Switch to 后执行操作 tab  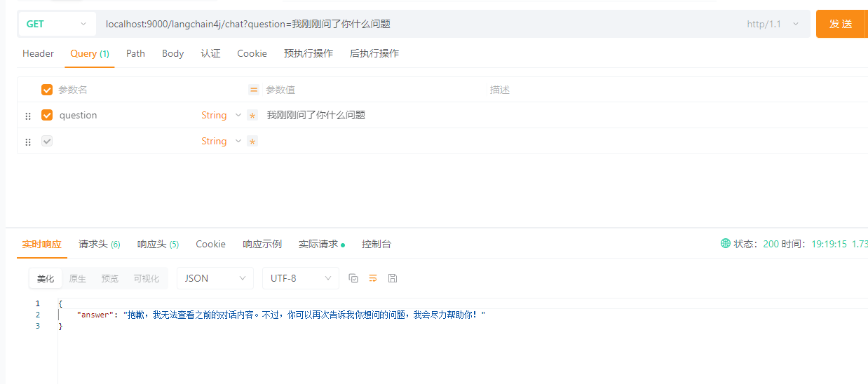(374, 53)
